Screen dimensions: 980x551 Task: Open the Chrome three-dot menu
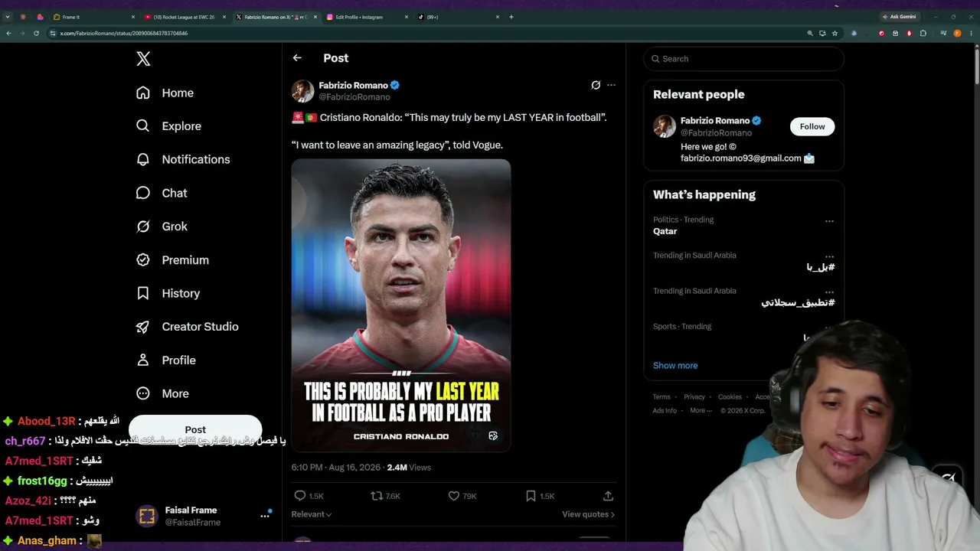coord(970,34)
